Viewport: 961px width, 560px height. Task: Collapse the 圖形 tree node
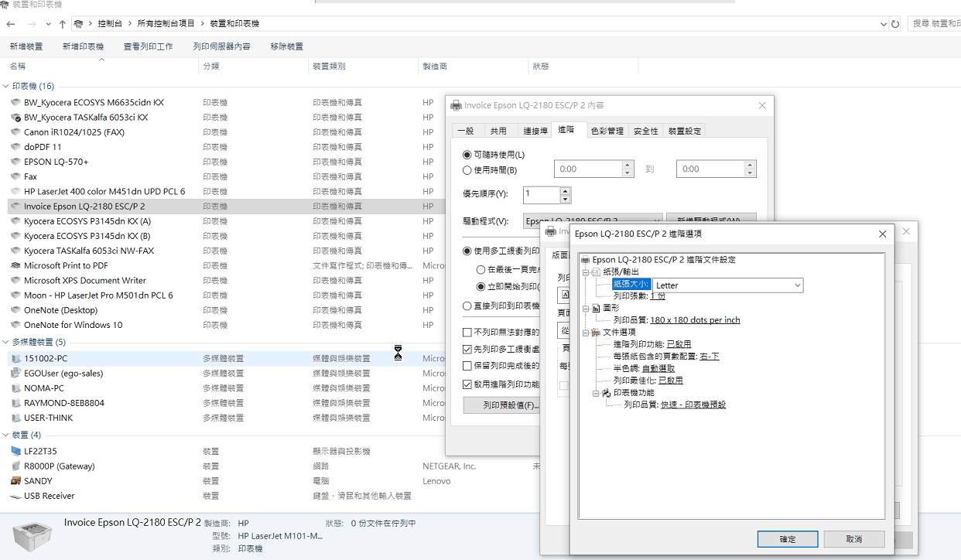(x=587, y=308)
